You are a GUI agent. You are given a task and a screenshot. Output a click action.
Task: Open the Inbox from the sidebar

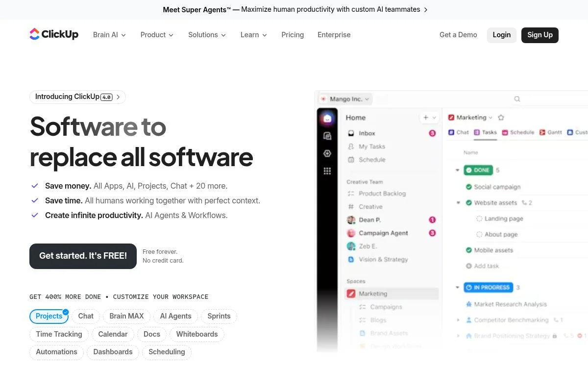coord(367,133)
